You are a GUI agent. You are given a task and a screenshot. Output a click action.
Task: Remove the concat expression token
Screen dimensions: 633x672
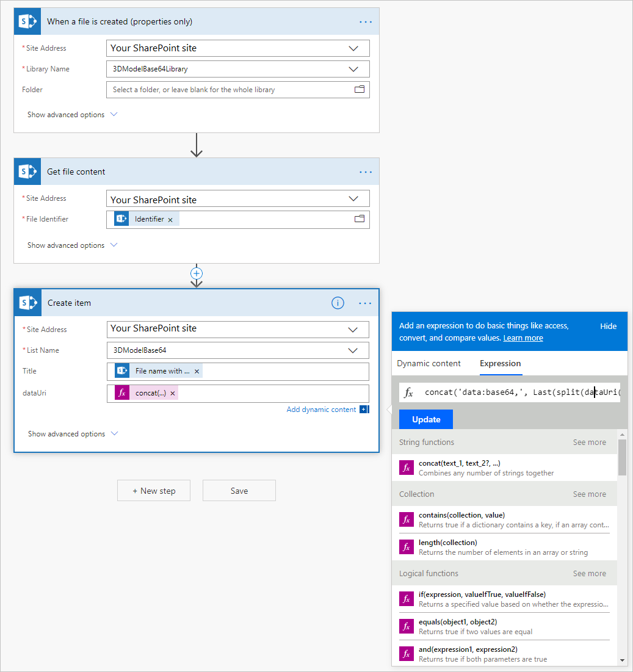(173, 394)
